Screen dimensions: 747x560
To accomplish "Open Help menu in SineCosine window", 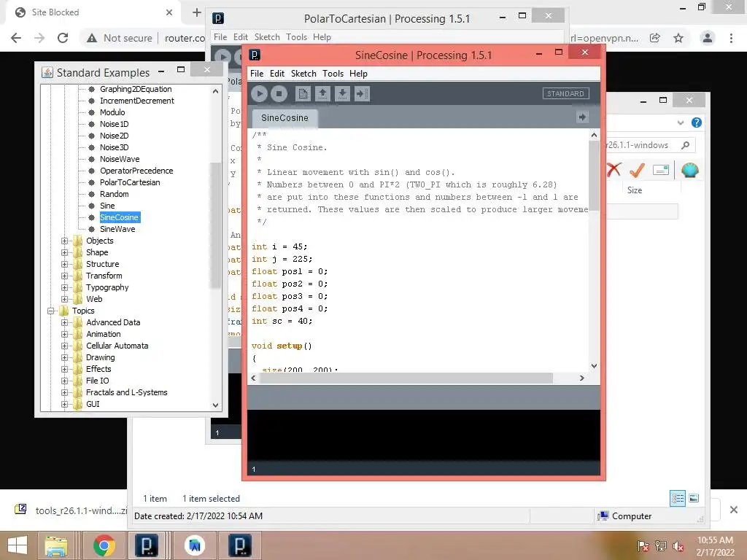I will (x=358, y=74).
